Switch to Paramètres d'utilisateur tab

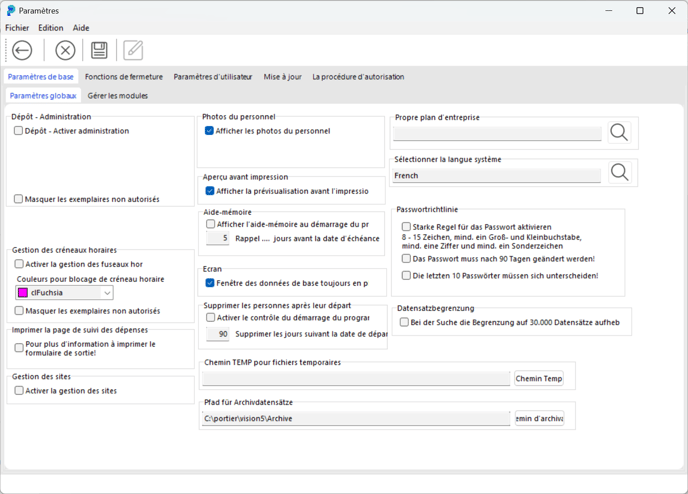pyautogui.click(x=213, y=77)
